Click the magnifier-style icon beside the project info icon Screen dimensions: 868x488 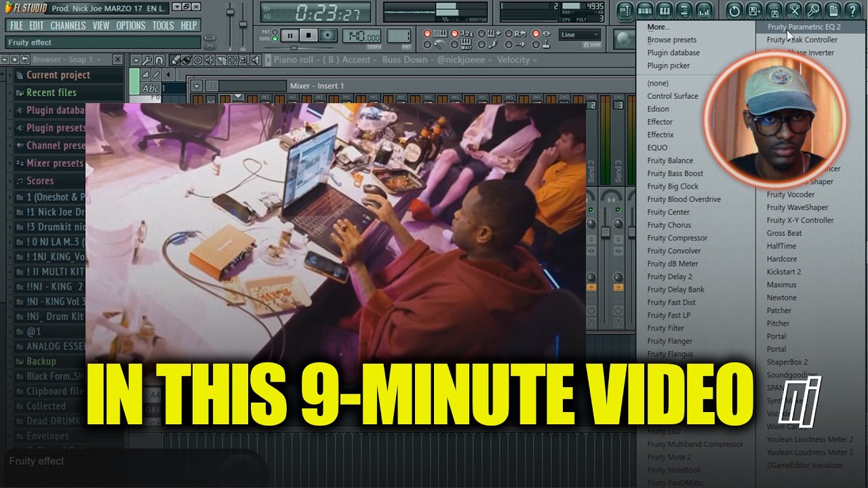[x=812, y=11]
